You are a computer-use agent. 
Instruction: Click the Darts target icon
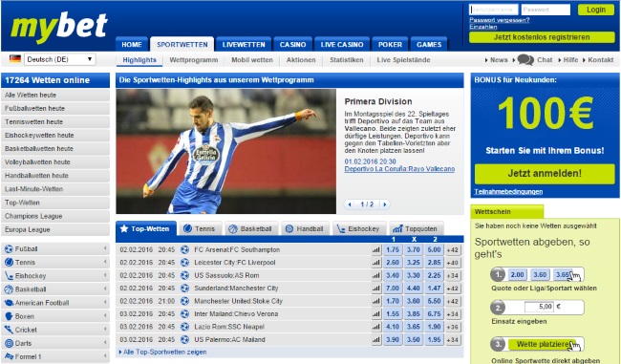point(9,343)
